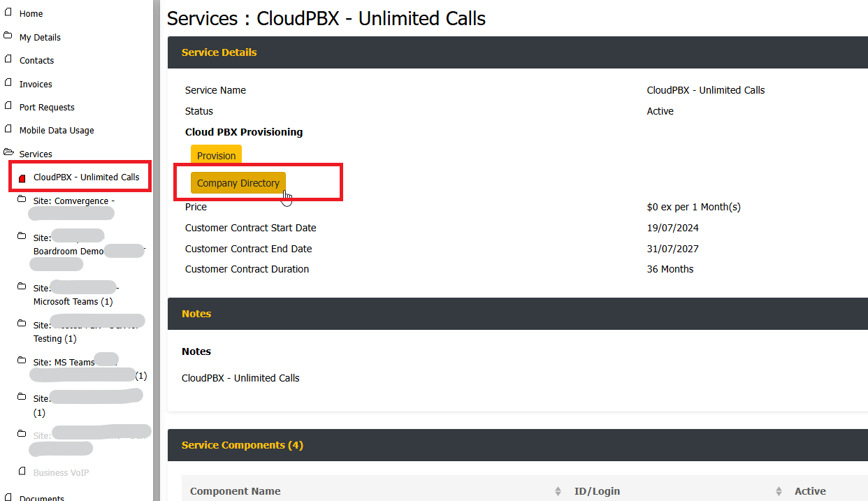Click the Contacts page icon
The width and height of the screenshot is (868, 501).
tap(8, 59)
